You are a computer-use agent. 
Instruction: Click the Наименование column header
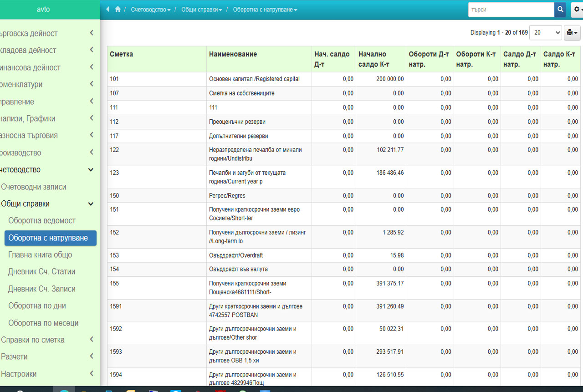pyautogui.click(x=259, y=59)
